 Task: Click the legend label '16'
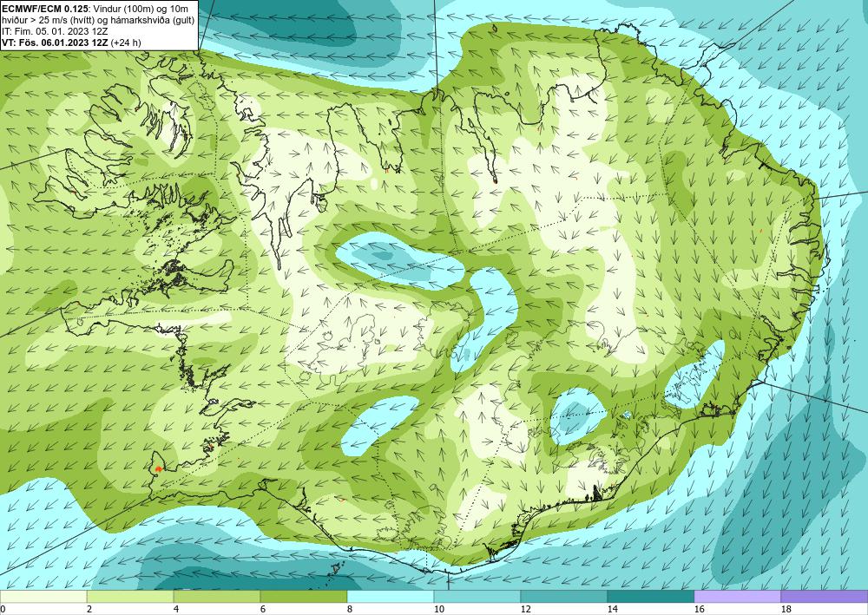pyautogui.click(x=699, y=610)
